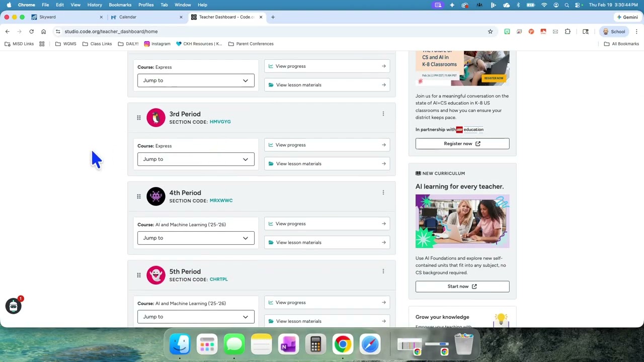Open the 5th Period kebab options menu
This screenshot has height=362, width=644.
(x=383, y=271)
